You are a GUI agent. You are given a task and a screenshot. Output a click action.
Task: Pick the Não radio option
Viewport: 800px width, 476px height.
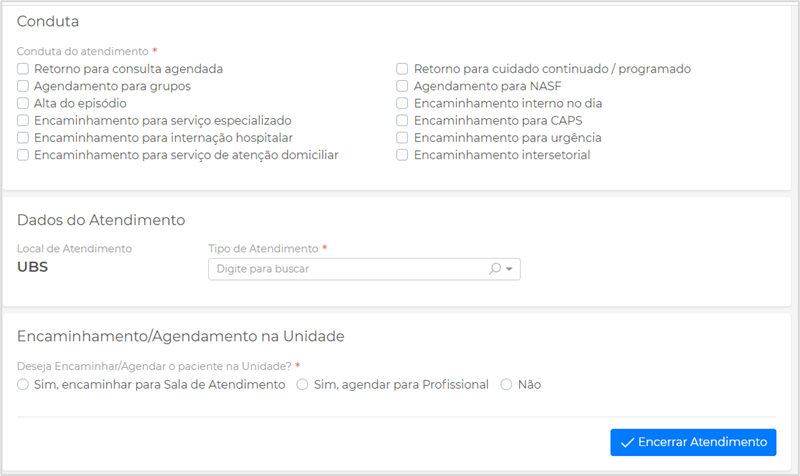click(506, 384)
